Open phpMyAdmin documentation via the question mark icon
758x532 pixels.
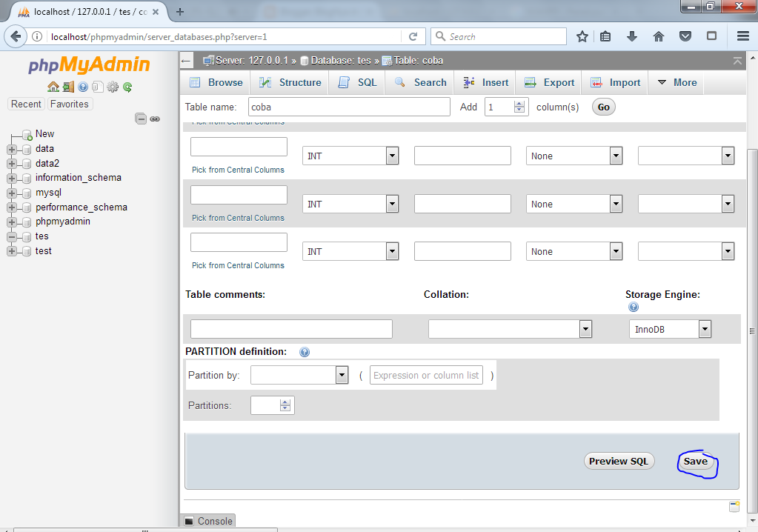coord(83,87)
